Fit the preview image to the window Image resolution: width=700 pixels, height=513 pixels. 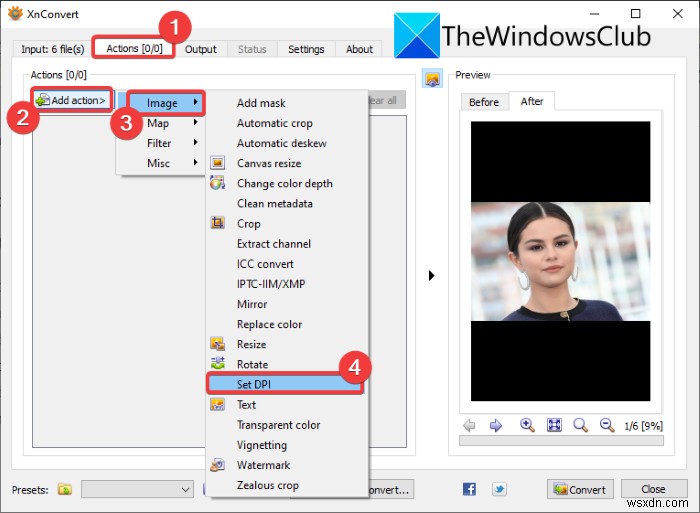(x=554, y=425)
